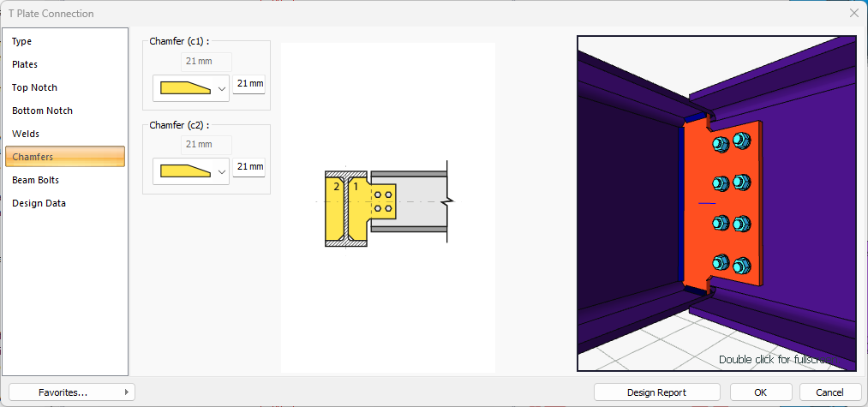This screenshot has height=407, width=868.
Task: Open the Favorites menu button
Action: 72,392
